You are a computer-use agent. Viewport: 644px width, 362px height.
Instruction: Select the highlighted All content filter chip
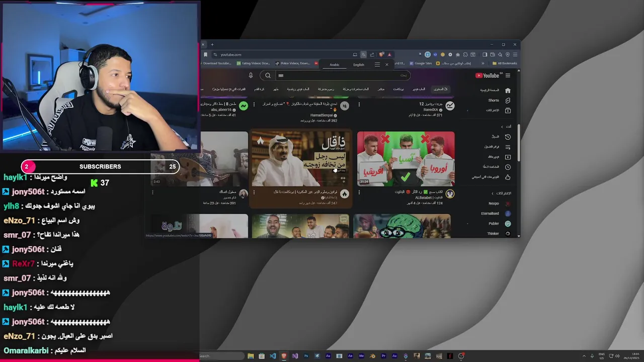click(440, 89)
